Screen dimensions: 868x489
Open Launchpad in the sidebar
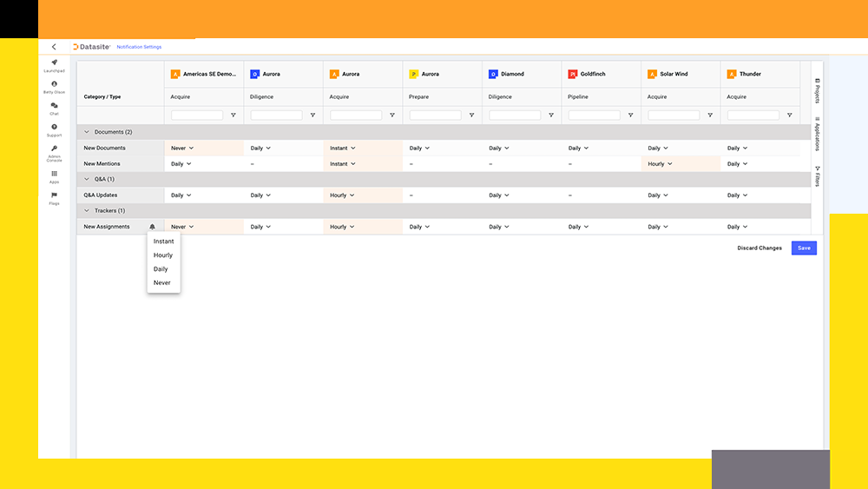[54, 65]
